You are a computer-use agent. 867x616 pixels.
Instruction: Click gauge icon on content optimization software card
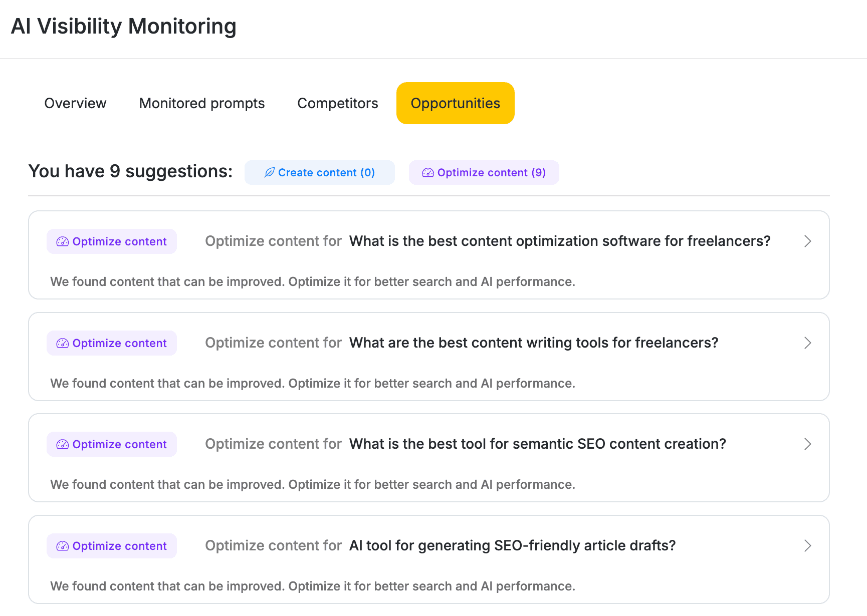(x=62, y=242)
